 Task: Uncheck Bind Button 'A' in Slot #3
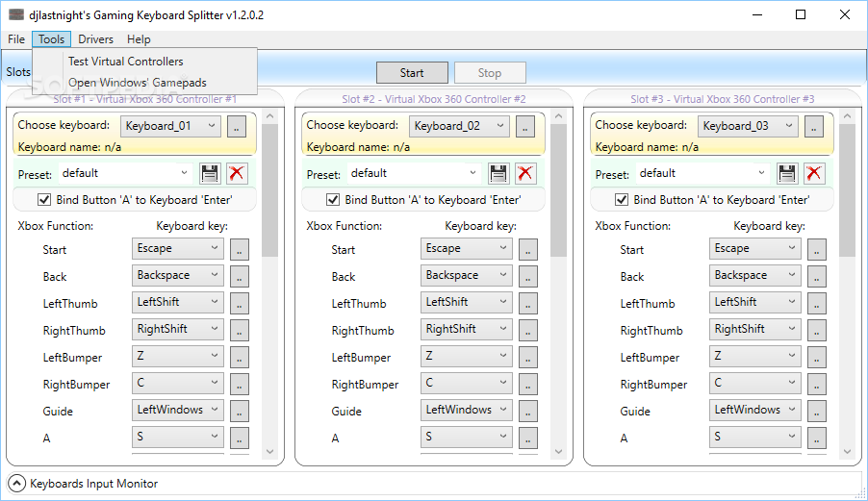[622, 200]
